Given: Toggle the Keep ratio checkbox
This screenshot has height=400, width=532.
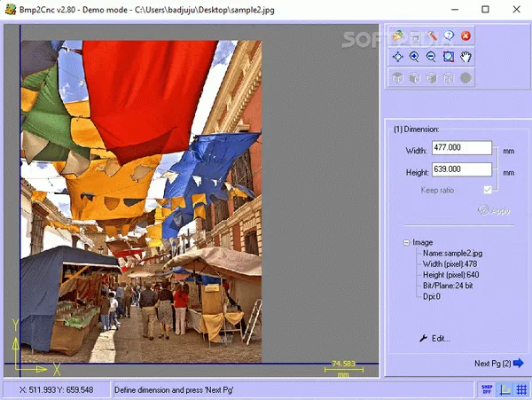Looking at the screenshot, I should (488, 190).
